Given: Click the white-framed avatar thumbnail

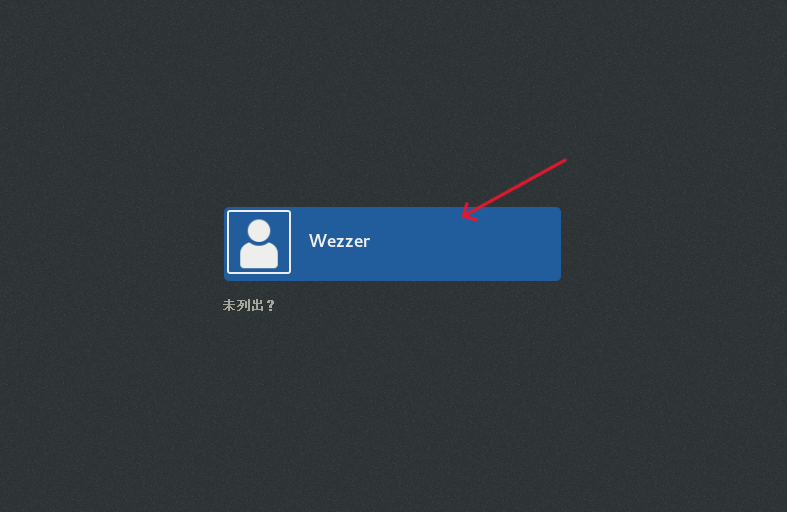Looking at the screenshot, I should point(259,242).
